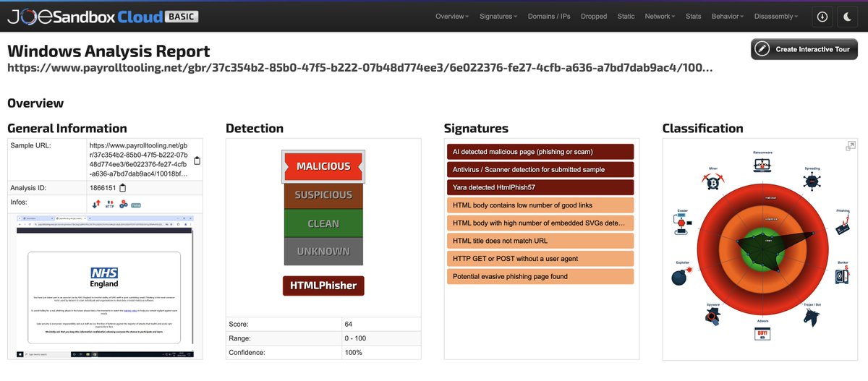The height and width of the screenshot is (381, 868).
Task: Click the CLEAN detection label
Action: click(323, 223)
